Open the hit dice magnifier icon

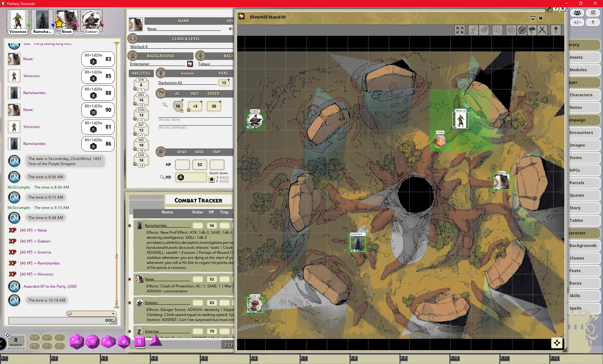click(162, 177)
